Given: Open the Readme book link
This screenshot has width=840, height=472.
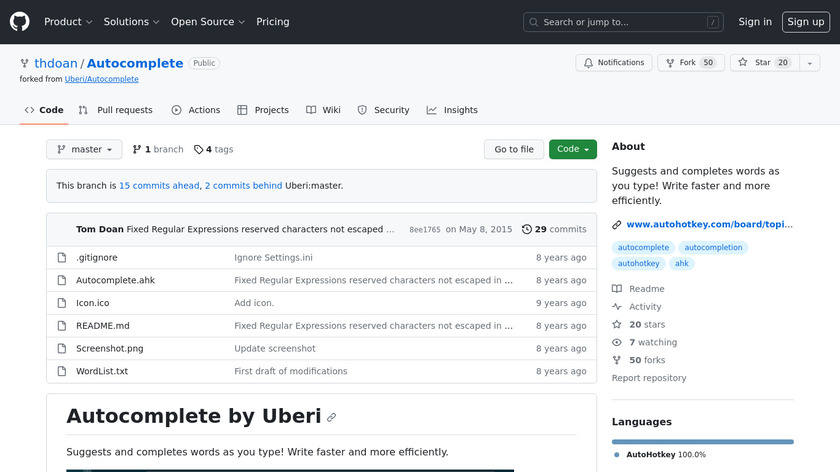Looking at the screenshot, I should click(646, 289).
